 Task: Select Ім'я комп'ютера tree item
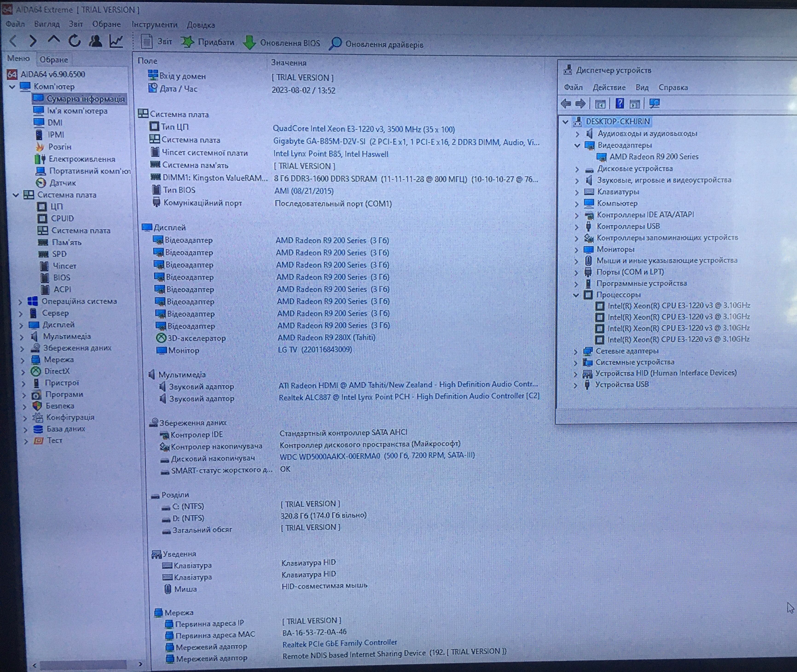[x=71, y=111]
